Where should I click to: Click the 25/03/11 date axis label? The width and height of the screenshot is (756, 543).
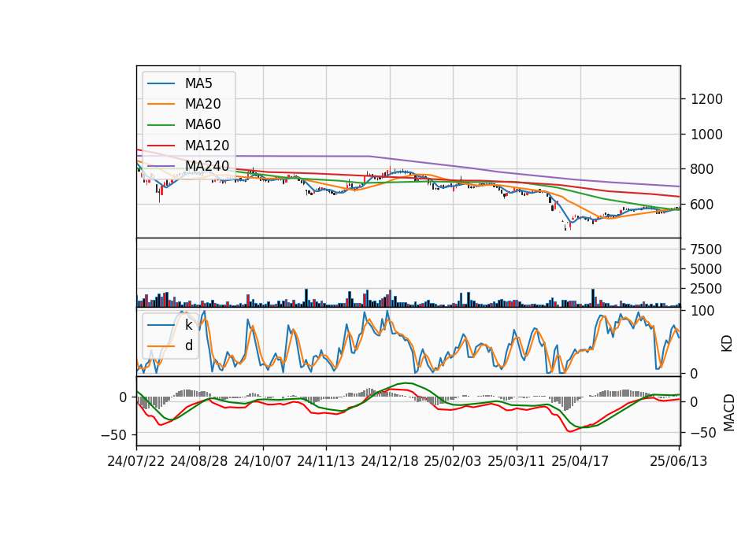(517, 461)
